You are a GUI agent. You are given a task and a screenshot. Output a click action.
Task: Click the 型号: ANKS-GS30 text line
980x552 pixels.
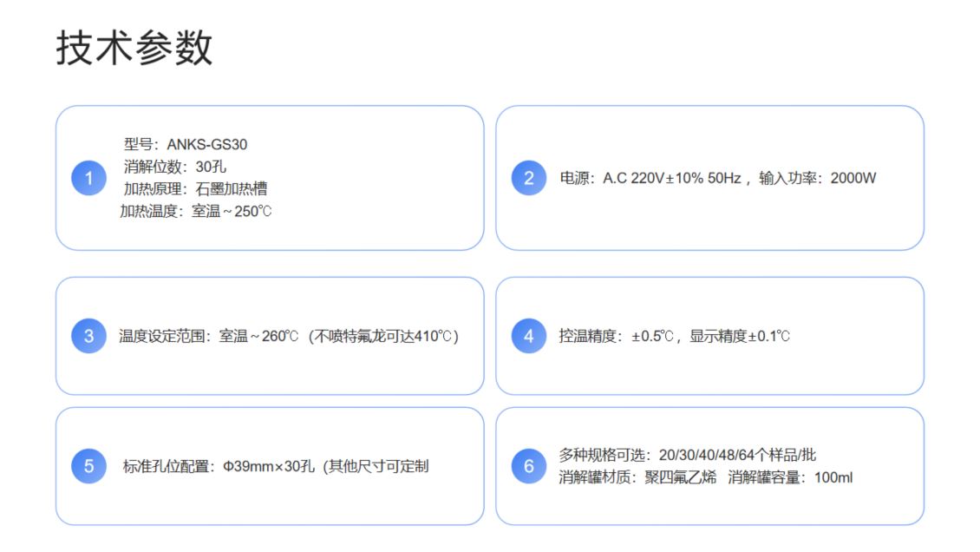coord(186,145)
